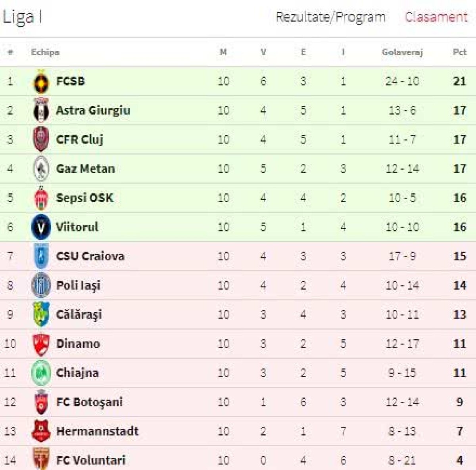Select the Viitorul team logo

(41, 227)
